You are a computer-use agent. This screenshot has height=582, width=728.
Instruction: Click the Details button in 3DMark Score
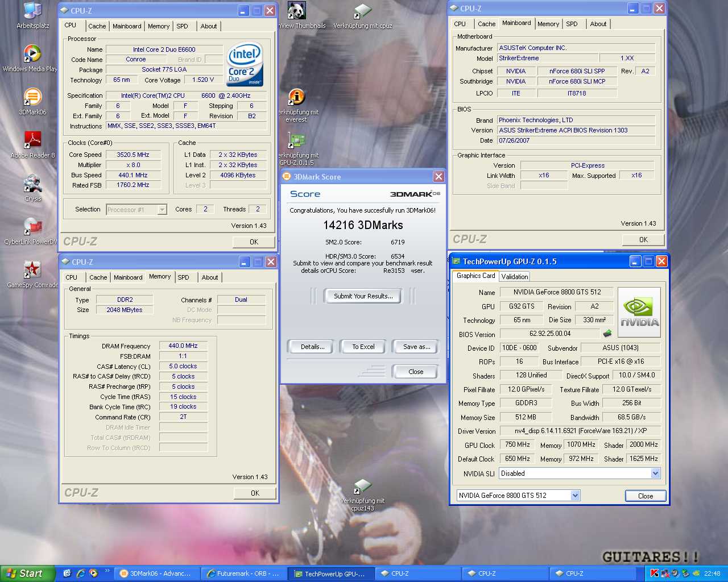tap(312, 347)
